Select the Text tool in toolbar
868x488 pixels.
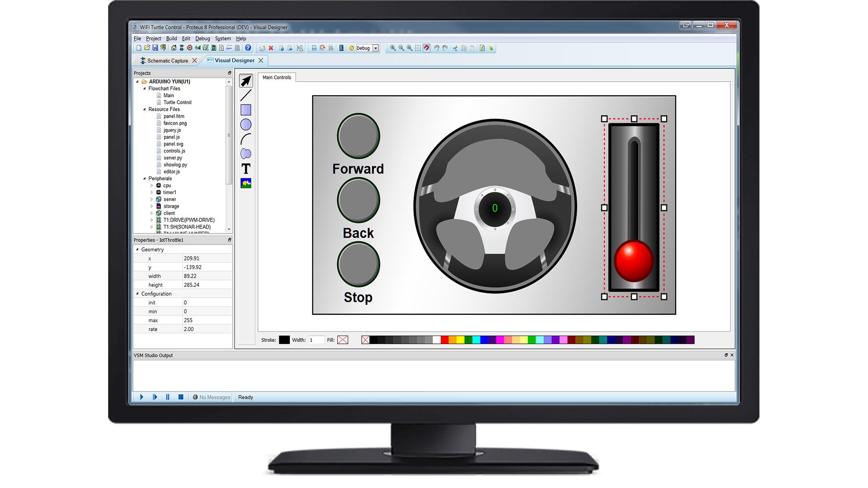[x=246, y=168]
